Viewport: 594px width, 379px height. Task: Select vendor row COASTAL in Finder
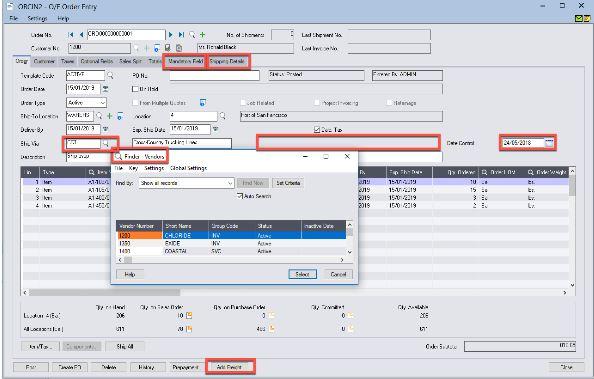coord(231,251)
